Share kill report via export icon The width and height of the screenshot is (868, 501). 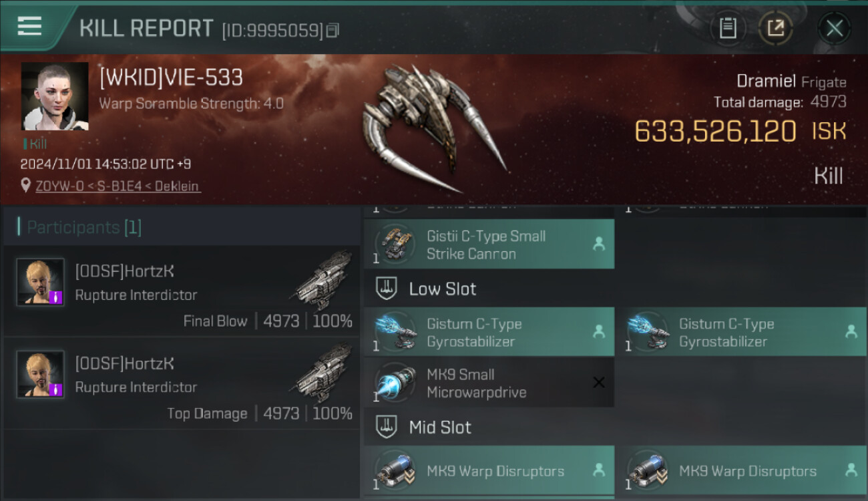(776, 28)
